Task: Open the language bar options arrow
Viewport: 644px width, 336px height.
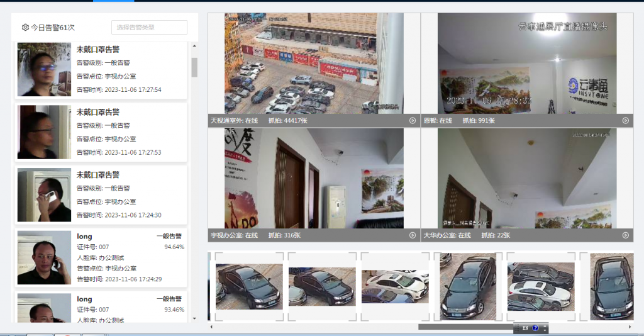Action: click(545, 329)
